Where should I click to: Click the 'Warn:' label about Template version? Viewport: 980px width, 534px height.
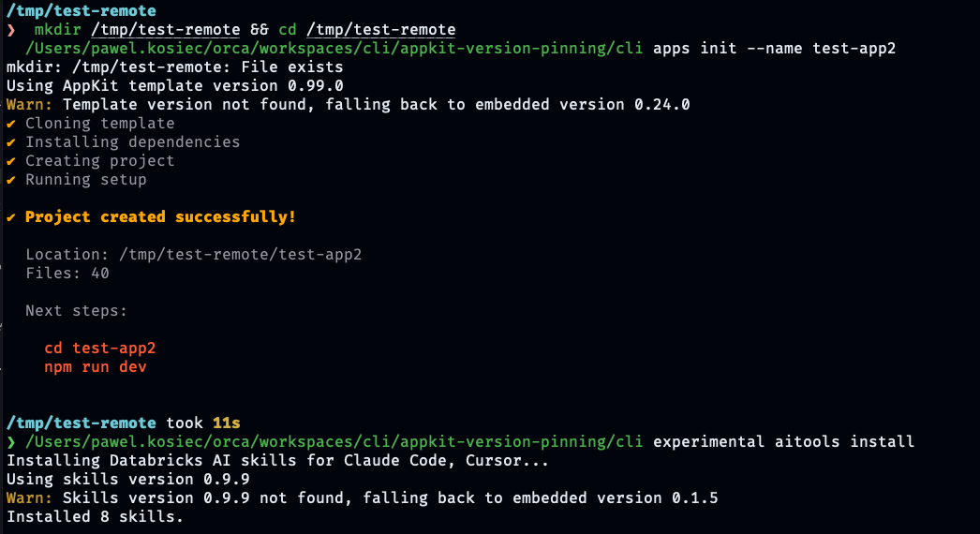pos(29,104)
